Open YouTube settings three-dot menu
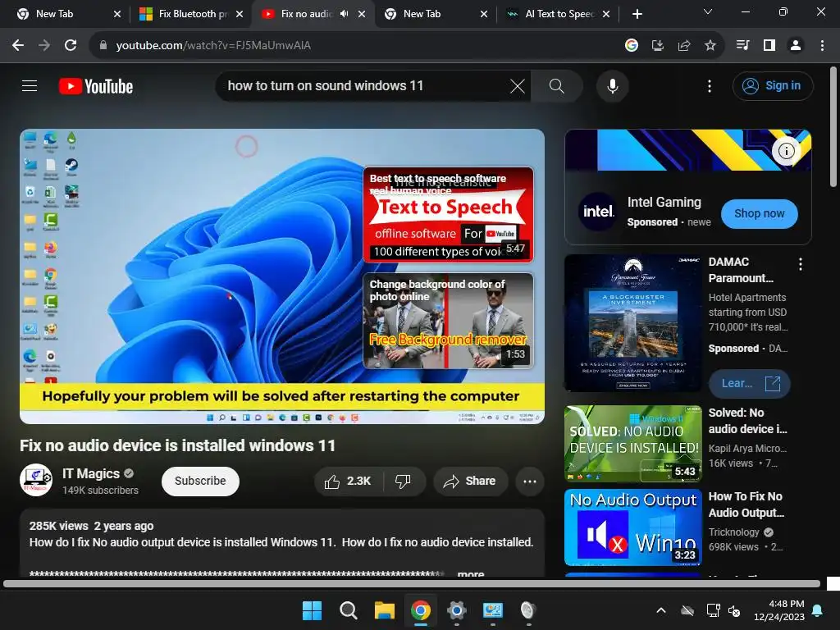 pos(710,85)
